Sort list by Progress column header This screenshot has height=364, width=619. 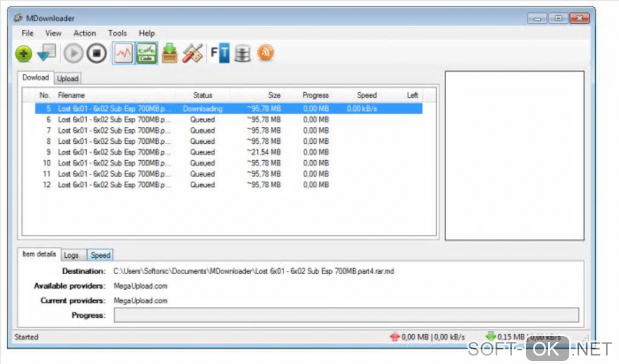coord(316,95)
